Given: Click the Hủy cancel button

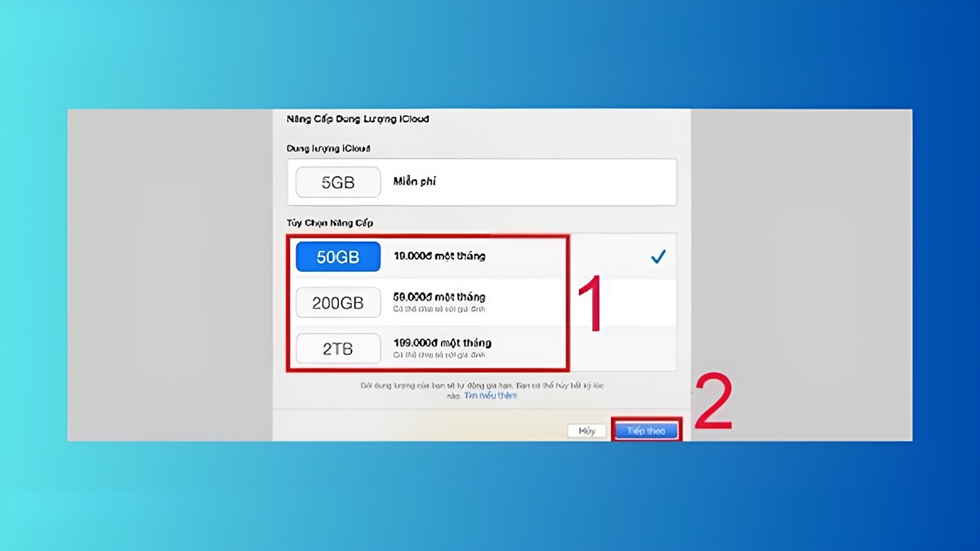Looking at the screenshot, I should pos(587,430).
